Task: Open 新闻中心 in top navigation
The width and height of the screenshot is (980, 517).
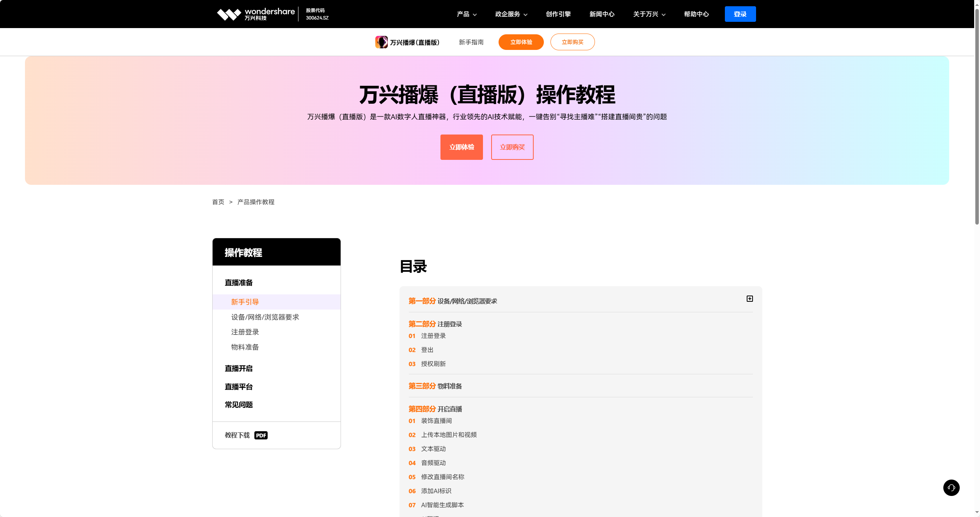Action: click(x=602, y=14)
